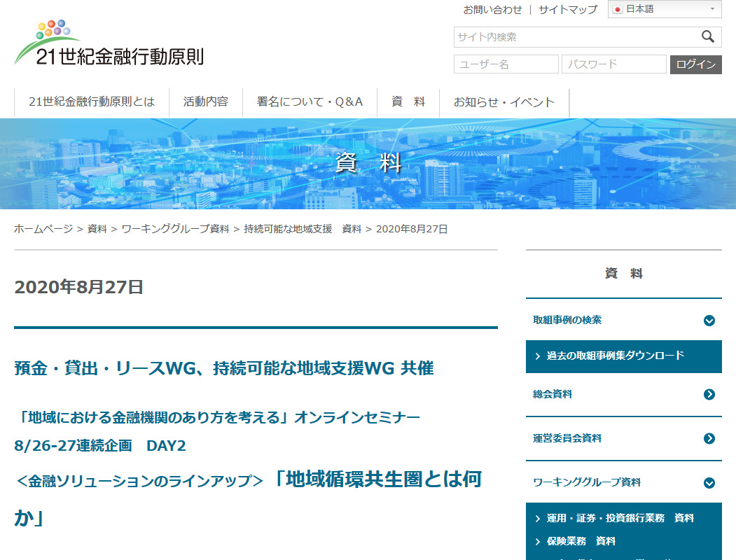Click the down chevron on ワーキンググループ資料
The image size is (736, 560).
tap(711, 483)
